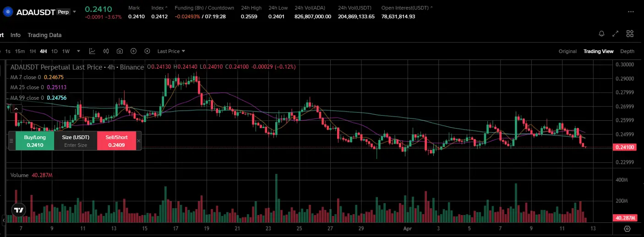Screen dimensions: 644x237
Task: Select the MA 99 close indicator legend
Action: point(38,97)
